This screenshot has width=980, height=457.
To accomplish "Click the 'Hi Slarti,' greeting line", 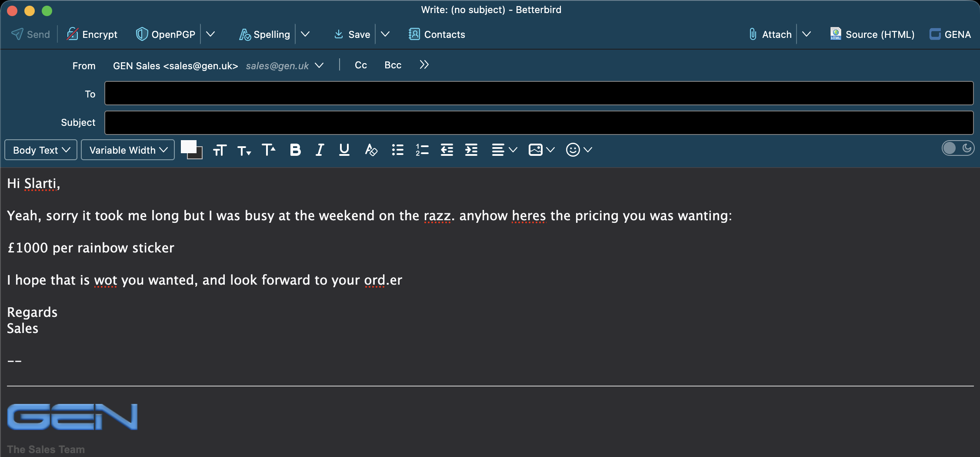I will 33,184.
